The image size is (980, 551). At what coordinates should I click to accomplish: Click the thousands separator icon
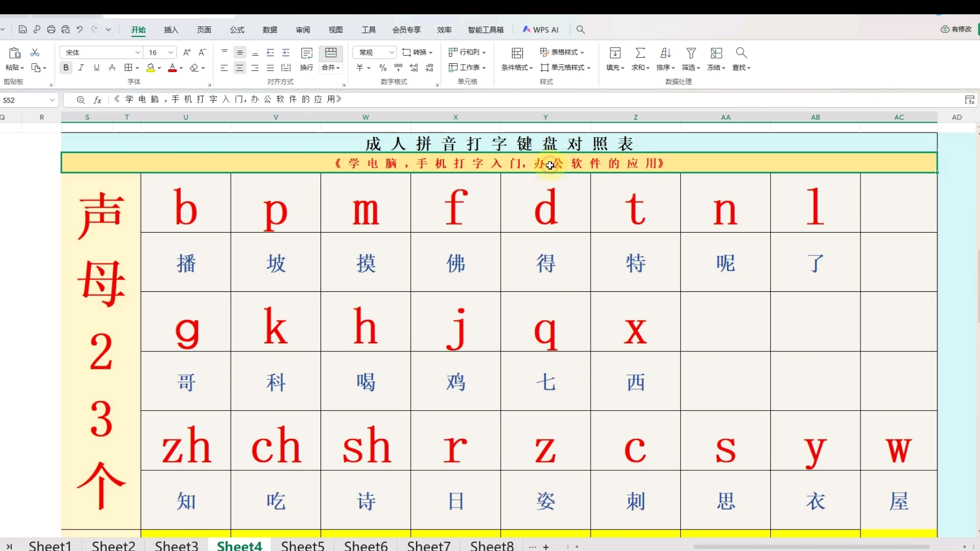[399, 67]
